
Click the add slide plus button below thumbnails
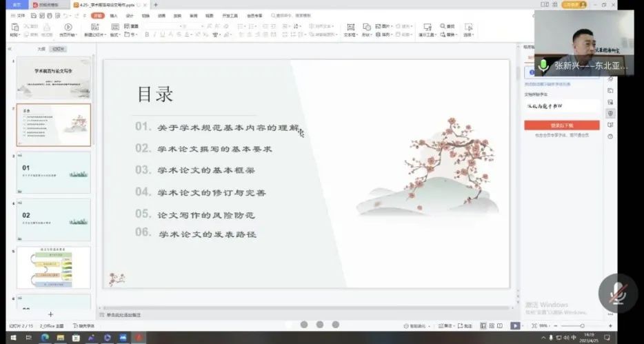coord(50,314)
